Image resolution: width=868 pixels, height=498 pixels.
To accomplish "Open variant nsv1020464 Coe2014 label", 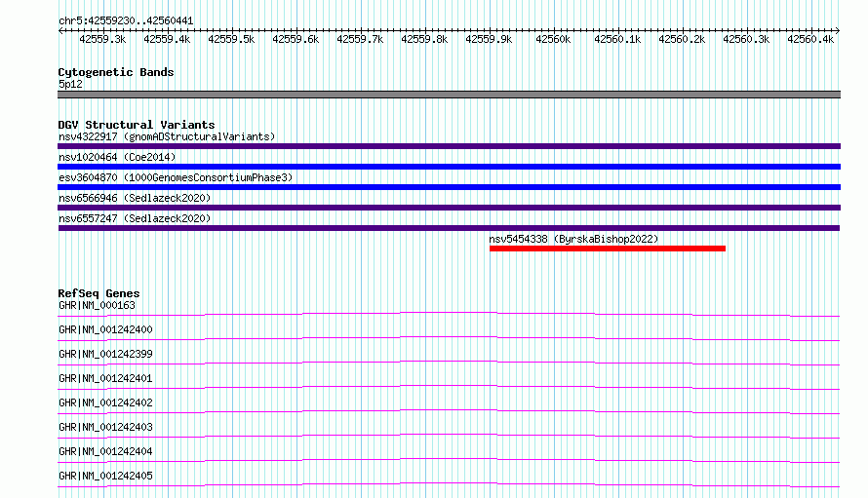I will point(117,157).
